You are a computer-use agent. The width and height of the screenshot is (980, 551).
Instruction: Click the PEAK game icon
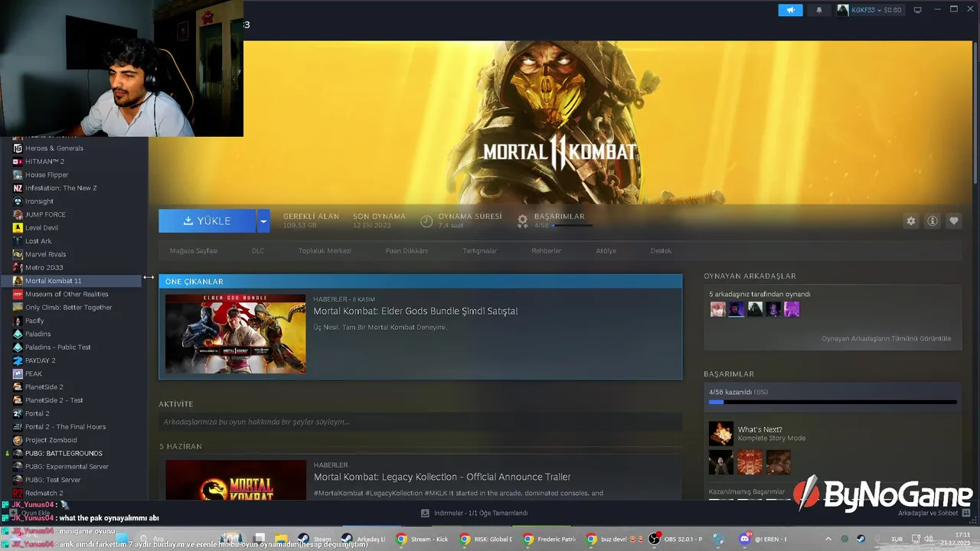pyautogui.click(x=18, y=373)
